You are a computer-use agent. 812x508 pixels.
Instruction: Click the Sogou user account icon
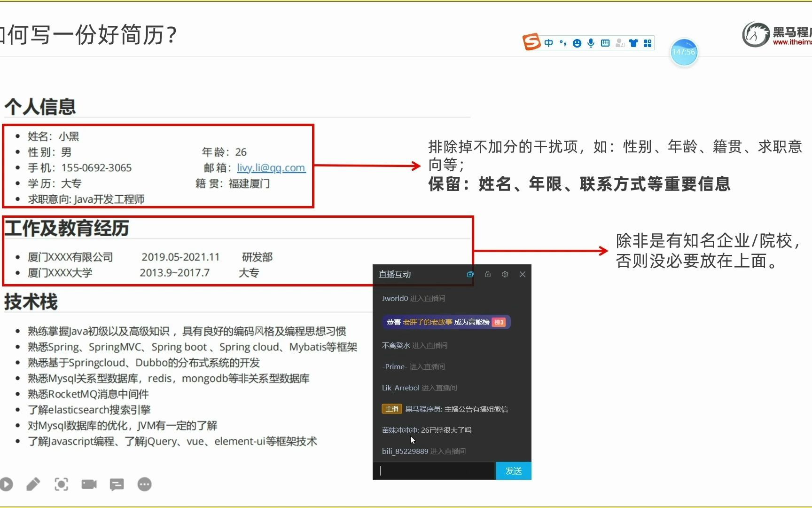coord(620,43)
